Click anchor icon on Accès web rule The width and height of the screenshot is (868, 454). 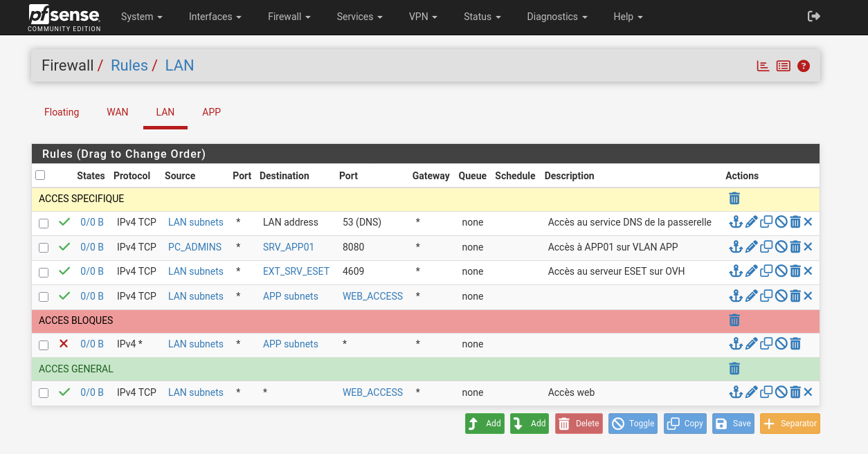736,392
